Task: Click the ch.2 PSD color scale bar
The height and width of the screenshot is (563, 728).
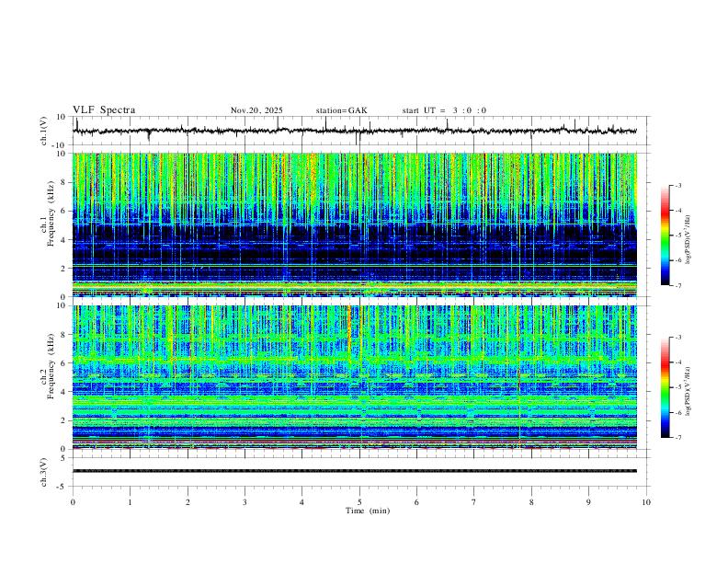Action: [665, 387]
